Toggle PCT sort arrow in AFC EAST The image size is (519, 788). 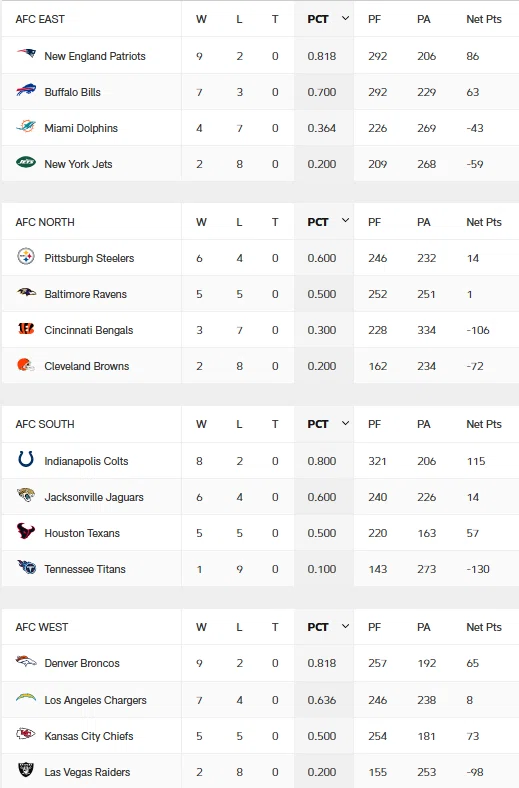(345, 19)
